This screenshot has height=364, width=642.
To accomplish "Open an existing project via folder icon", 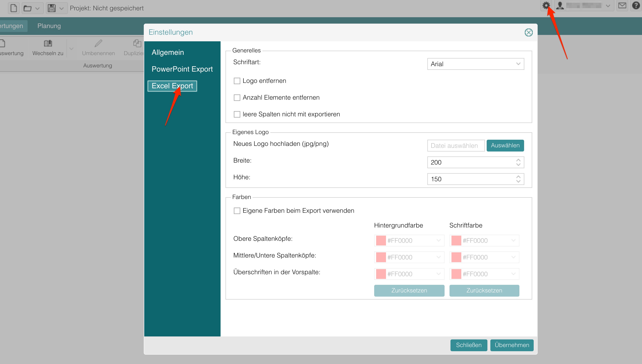I will (x=28, y=8).
